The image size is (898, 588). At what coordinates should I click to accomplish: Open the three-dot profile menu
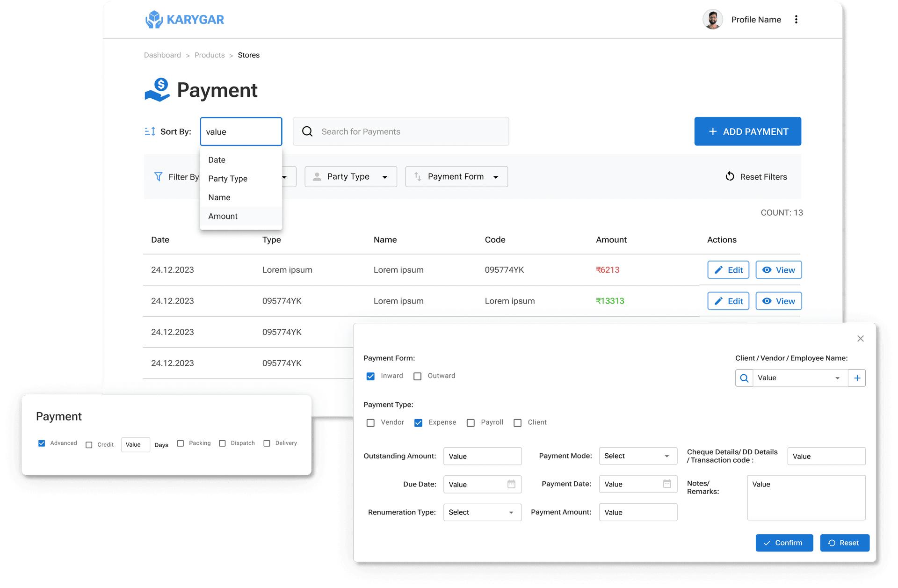coord(796,20)
